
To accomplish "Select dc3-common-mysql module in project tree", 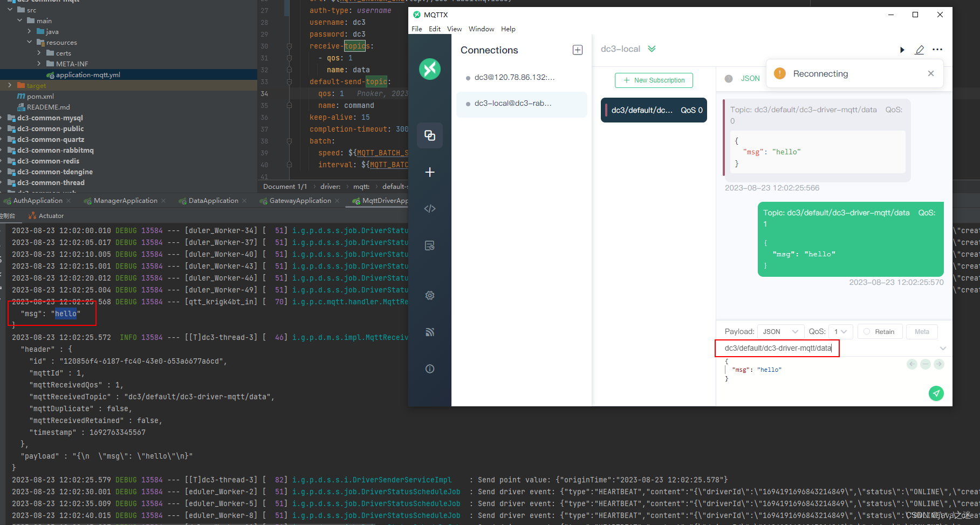I will tap(50, 118).
